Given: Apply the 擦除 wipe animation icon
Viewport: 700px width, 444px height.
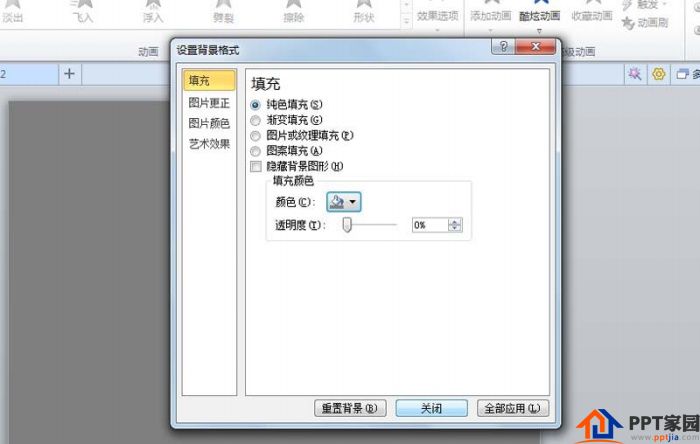Looking at the screenshot, I should pos(294,4).
